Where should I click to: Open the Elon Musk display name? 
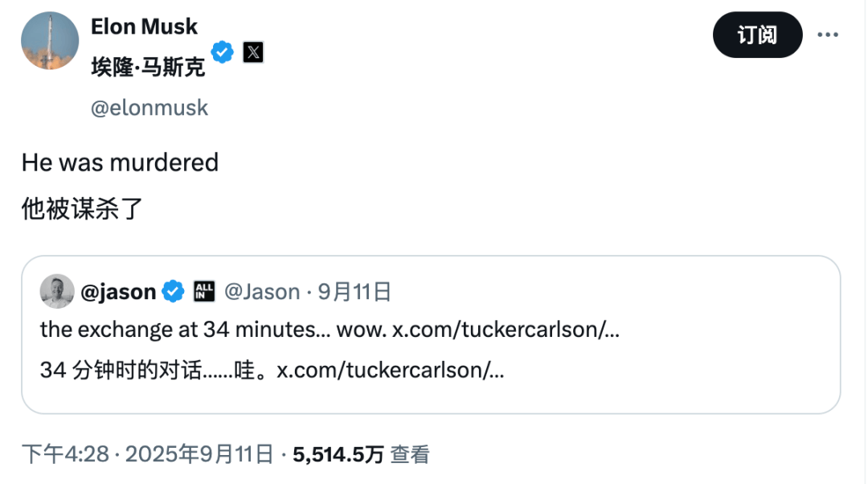point(144,27)
